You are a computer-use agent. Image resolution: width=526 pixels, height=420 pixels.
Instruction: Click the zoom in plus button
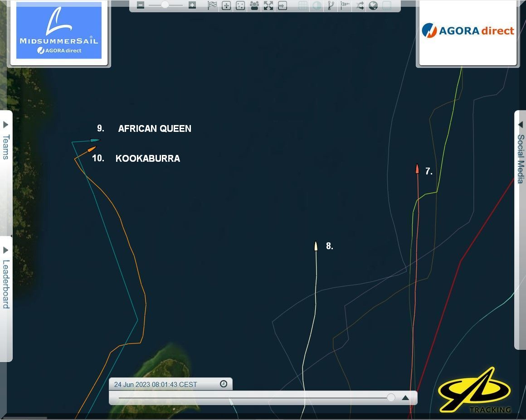click(192, 5)
